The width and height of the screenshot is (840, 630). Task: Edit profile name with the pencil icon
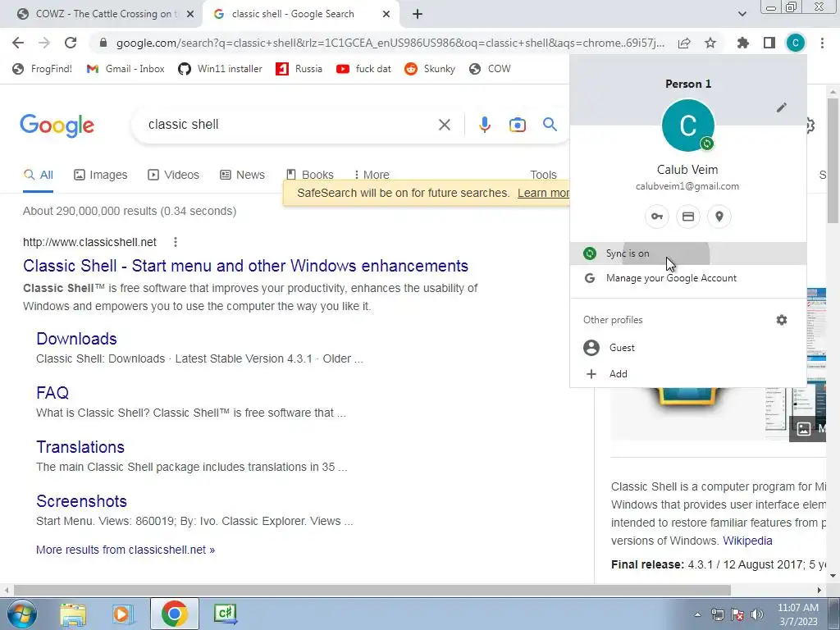(782, 107)
